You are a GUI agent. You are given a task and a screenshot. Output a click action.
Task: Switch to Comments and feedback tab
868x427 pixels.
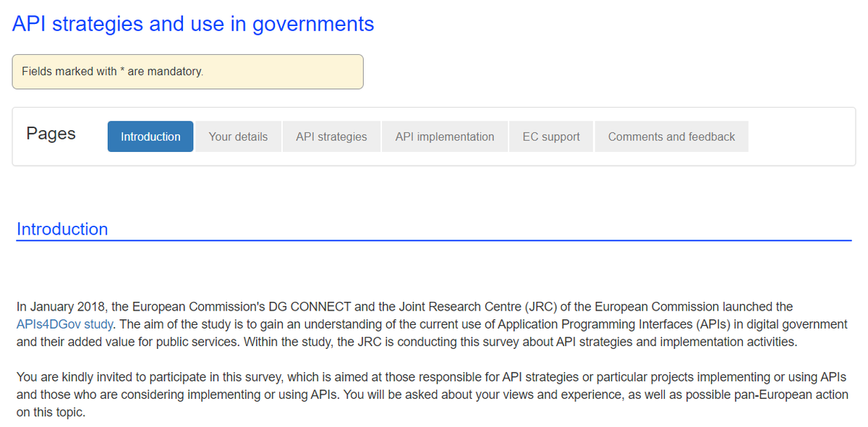pos(671,137)
